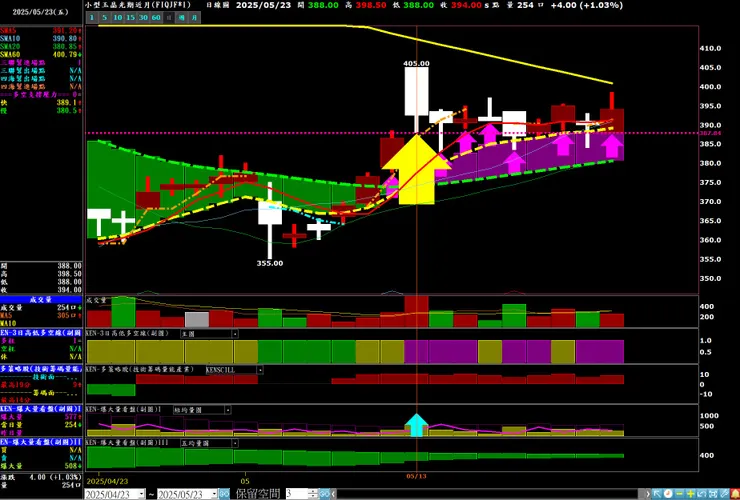Click the refresh arrows icon in bottom toolbar

point(702,494)
